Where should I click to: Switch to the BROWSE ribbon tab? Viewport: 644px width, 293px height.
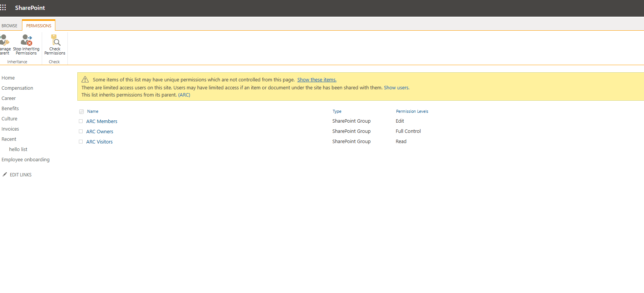click(x=9, y=26)
